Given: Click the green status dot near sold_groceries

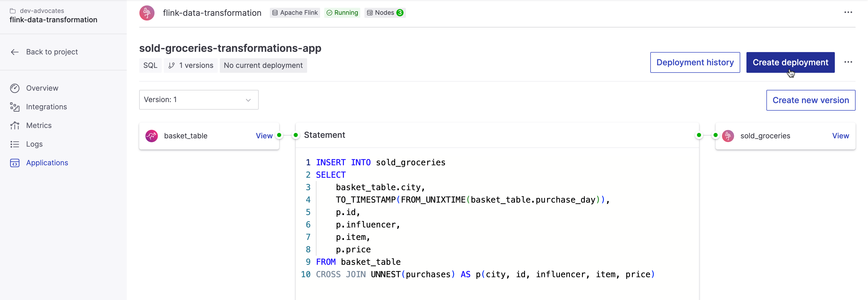Looking at the screenshot, I should tap(715, 135).
